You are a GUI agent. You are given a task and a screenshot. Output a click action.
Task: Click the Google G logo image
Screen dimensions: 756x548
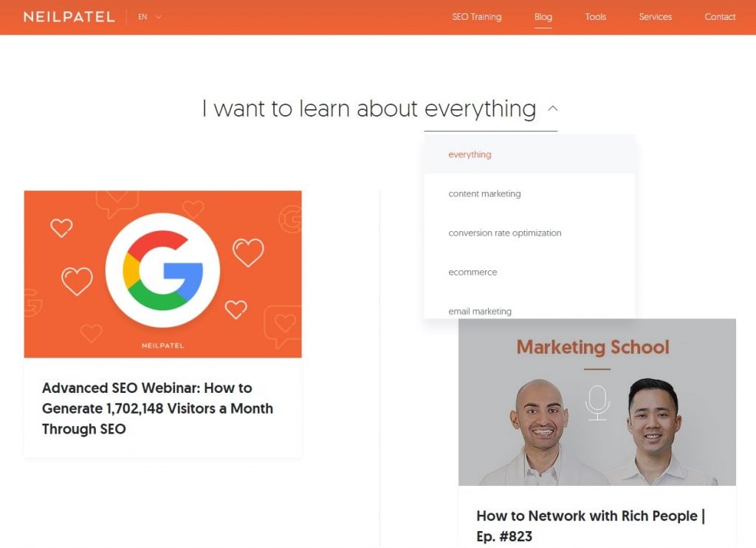pyautogui.click(x=162, y=270)
